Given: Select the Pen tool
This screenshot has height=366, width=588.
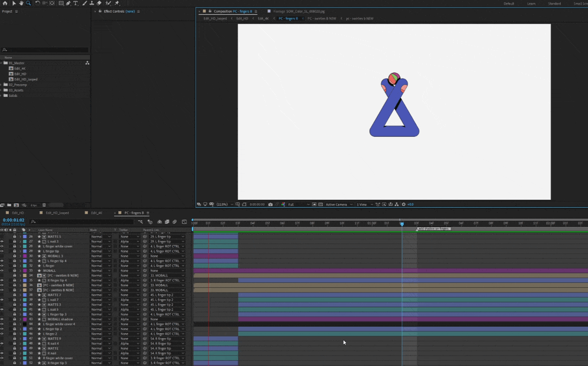Looking at the screenshot, I should click(68, 3).
